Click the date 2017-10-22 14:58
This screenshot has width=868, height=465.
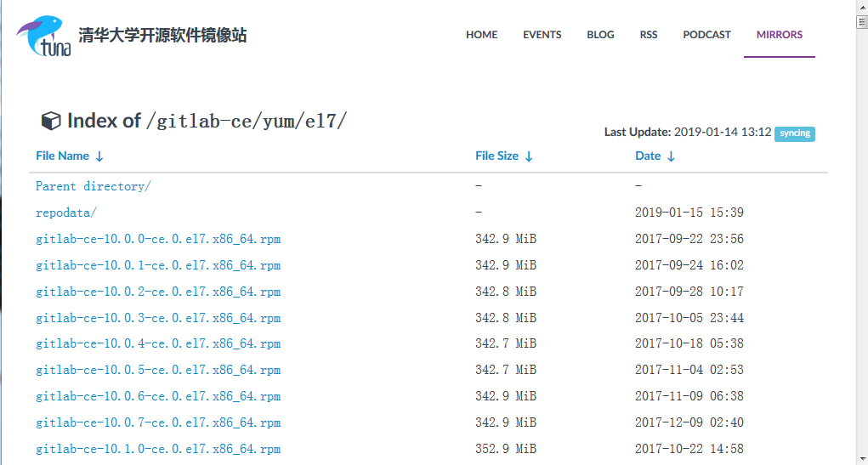689,449
